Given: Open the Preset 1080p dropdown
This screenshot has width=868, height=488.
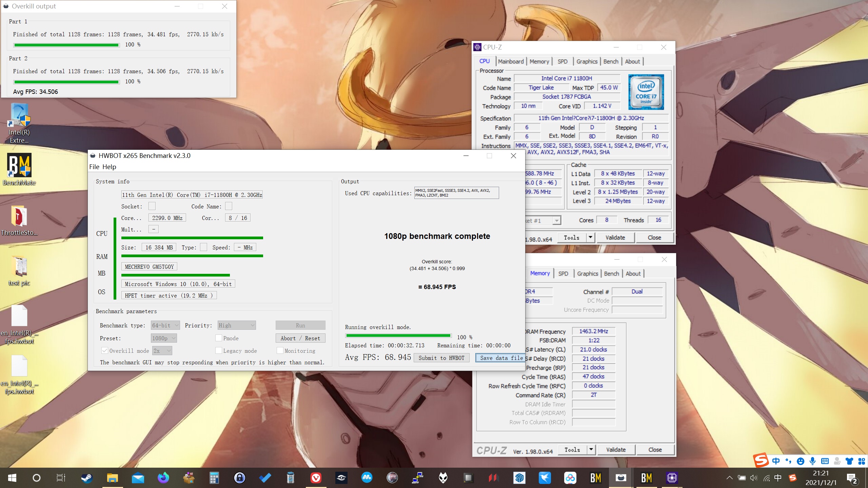Looking at the screenshot, I should click(x=164, y=338).
